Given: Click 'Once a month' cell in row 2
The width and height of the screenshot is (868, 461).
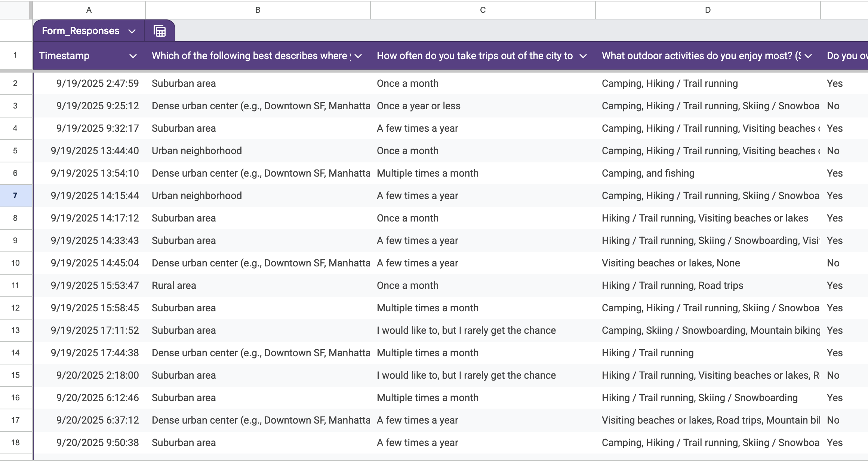Looking at the screenshot, I should click(x=483, y=83).
